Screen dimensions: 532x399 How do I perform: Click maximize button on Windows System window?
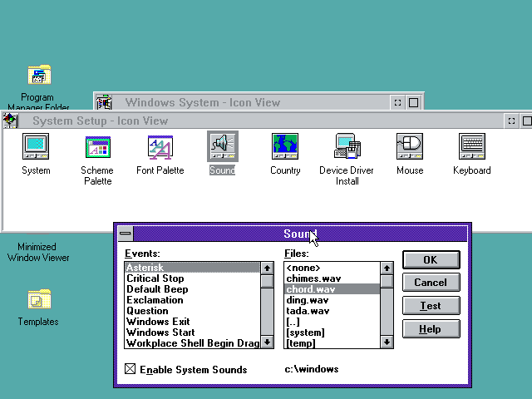click(414, 102)
